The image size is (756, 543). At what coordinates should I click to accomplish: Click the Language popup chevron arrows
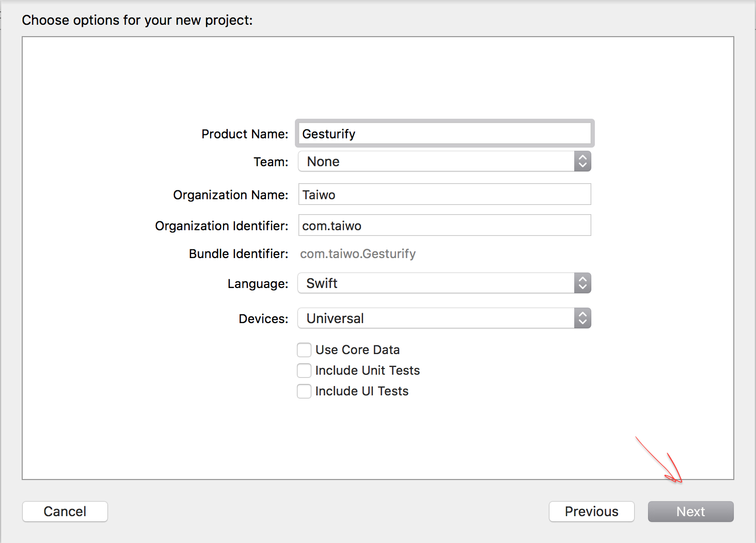(x=582, y=283)
